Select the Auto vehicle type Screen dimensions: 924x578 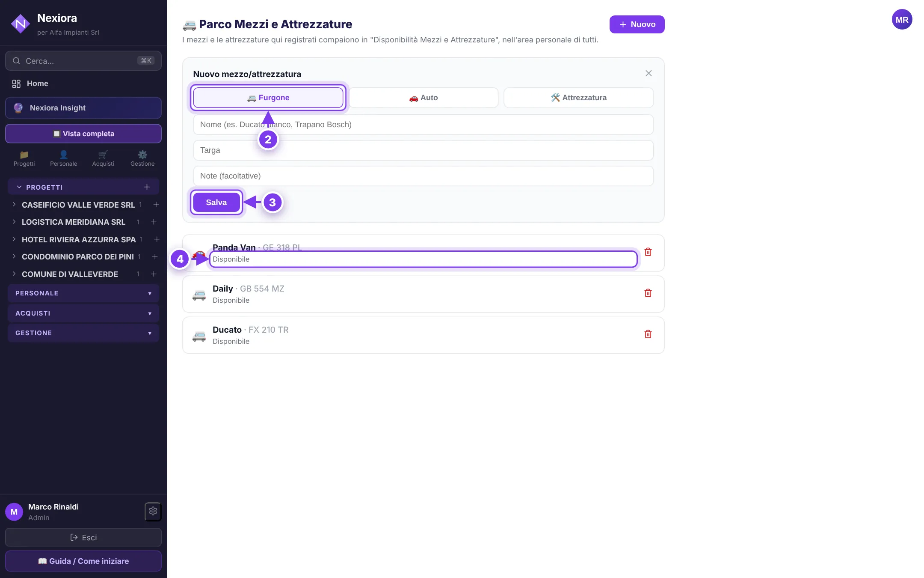423,98
